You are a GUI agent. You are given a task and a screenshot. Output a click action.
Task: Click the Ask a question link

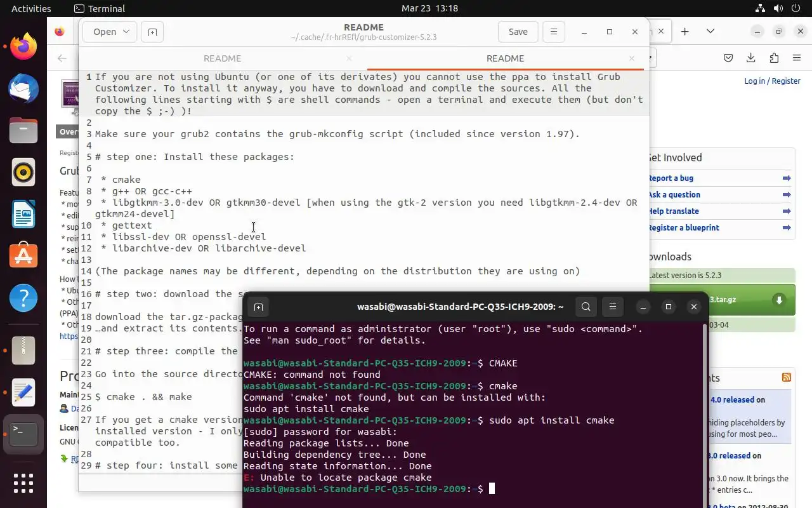point(674,195)
